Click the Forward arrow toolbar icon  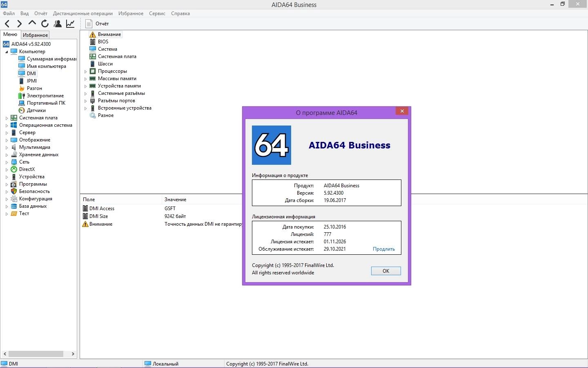pos(19,24)
